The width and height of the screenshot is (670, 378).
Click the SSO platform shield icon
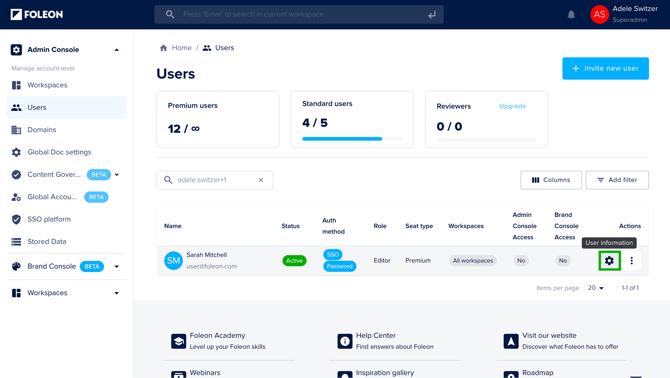[16, 219]
